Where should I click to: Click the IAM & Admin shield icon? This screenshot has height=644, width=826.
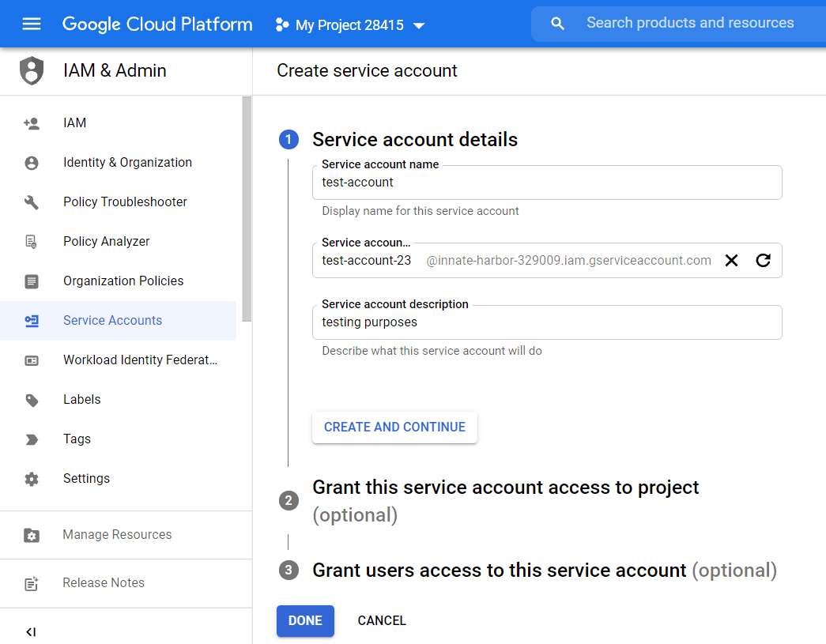point(30,70)
